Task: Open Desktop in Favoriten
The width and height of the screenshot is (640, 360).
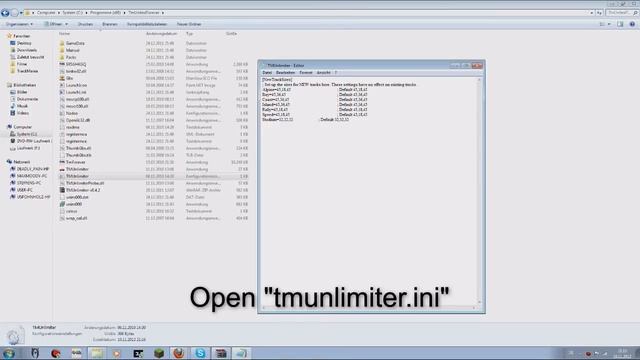Action: (x=24, y=43)
